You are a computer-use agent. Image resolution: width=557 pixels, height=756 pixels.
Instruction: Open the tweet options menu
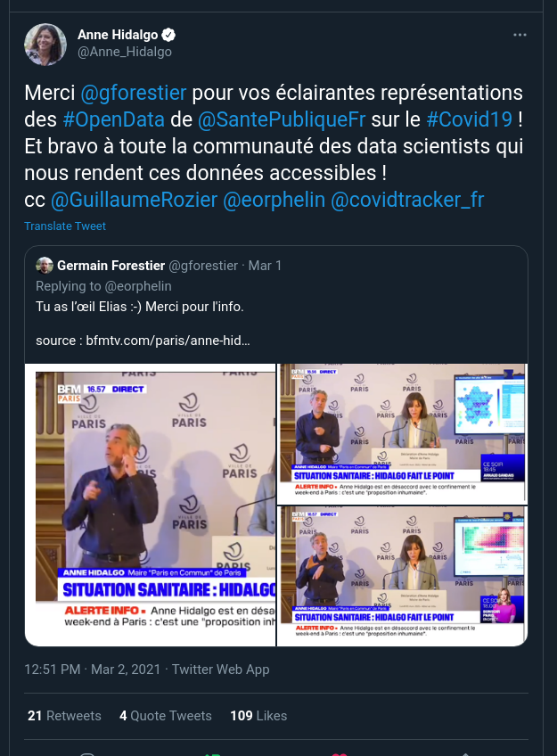(x=520, y=35)
